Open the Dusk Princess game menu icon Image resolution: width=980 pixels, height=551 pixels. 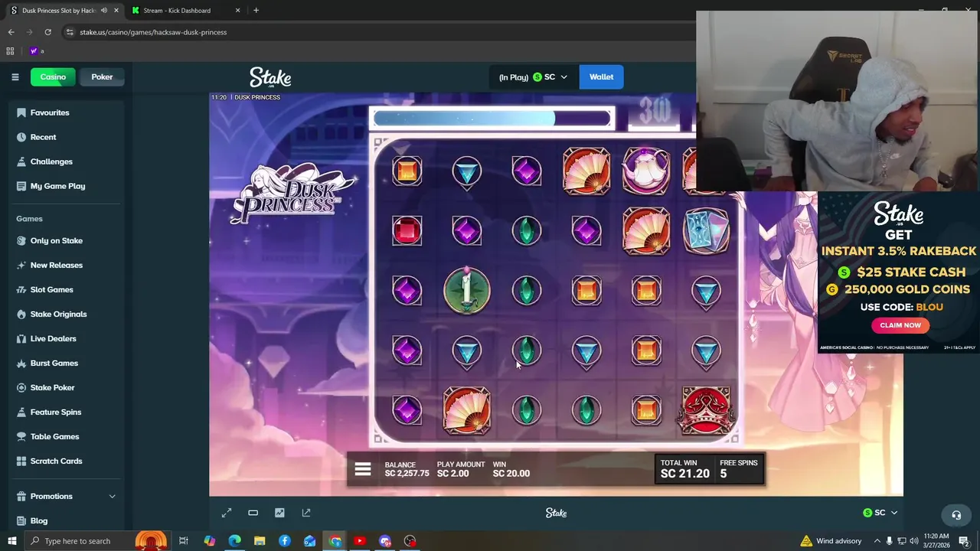[x=362, y=470]
